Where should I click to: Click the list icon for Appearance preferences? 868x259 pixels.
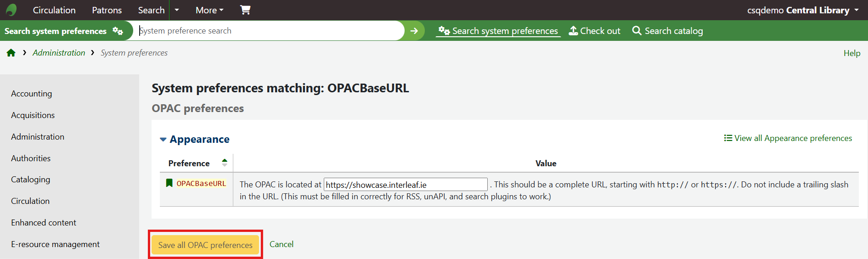(728, 138)
